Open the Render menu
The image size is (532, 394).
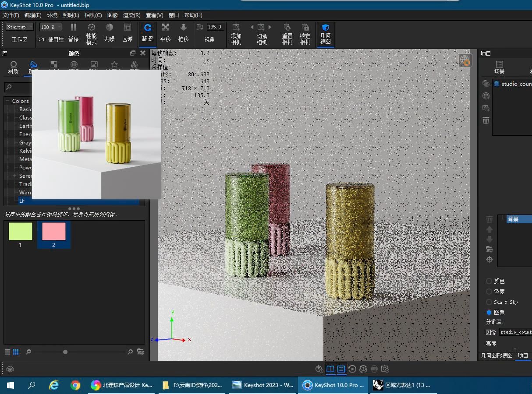click(131, 15)
